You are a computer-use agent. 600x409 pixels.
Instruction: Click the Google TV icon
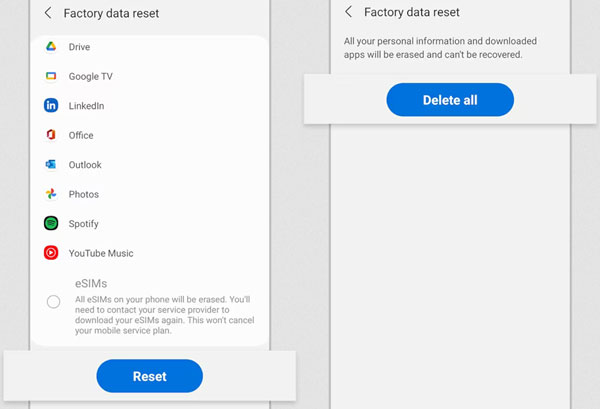(x=51, y=76)
